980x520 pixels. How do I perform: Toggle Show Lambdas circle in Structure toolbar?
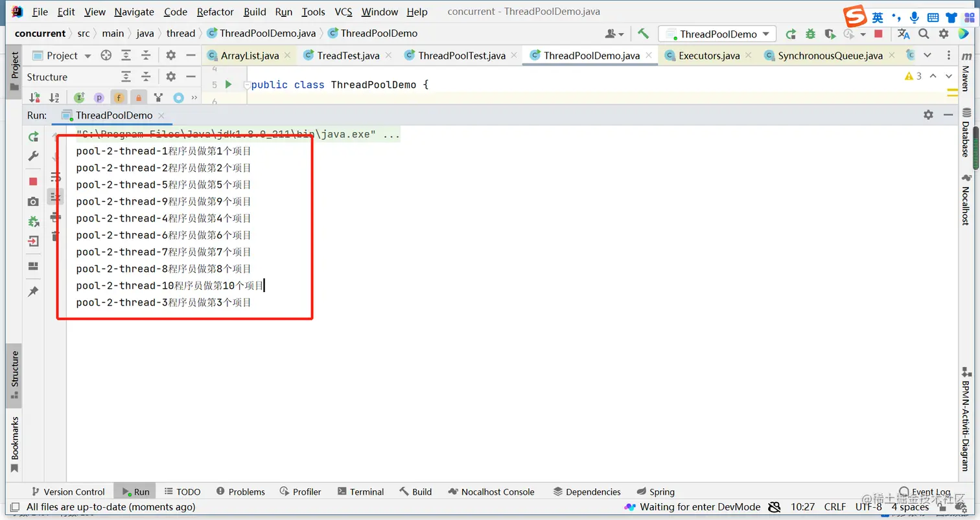click(178, 98)
